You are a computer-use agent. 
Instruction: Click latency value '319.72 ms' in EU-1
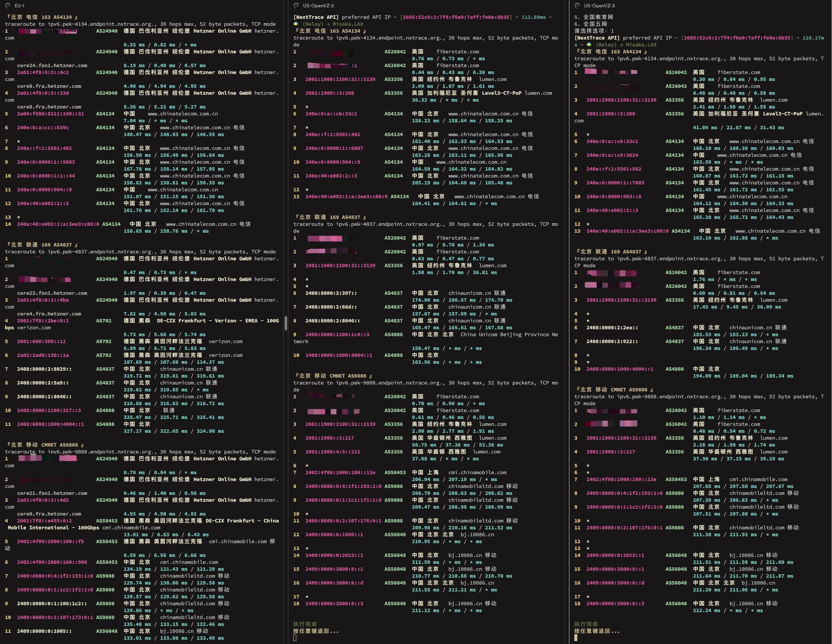tap(137, 376)
